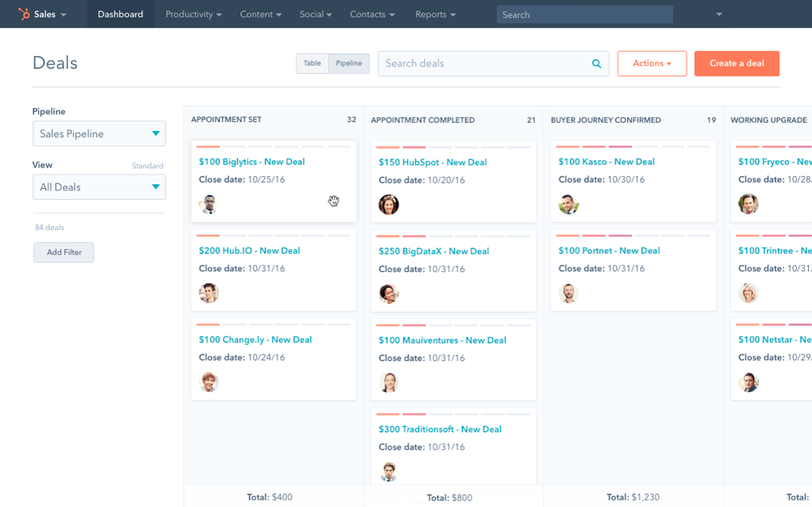Open the avatar on the Biglytics deal card
The width and height of the screenshot is (812, 507).
click(208, 204)
